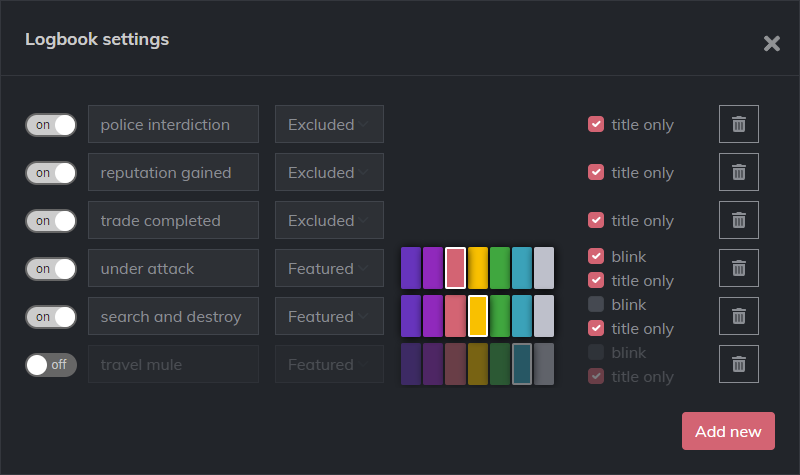Open Featured dropdown for search and destroy
Image resolution: width=800 pixels, height=475 pixels.
329,317
